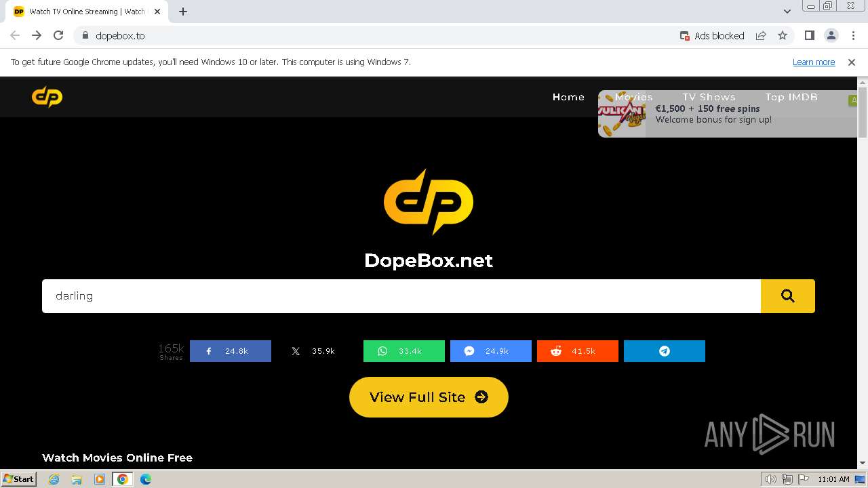868x488 pixels.
Task: Open the Top IMDB nav item
Action: coord(791,97)
